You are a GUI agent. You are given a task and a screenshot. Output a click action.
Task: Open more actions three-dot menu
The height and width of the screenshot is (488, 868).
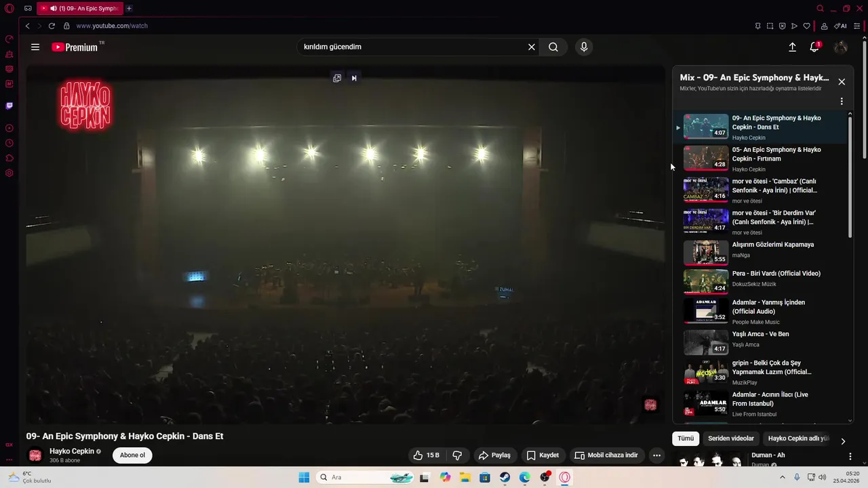[656, 455]
